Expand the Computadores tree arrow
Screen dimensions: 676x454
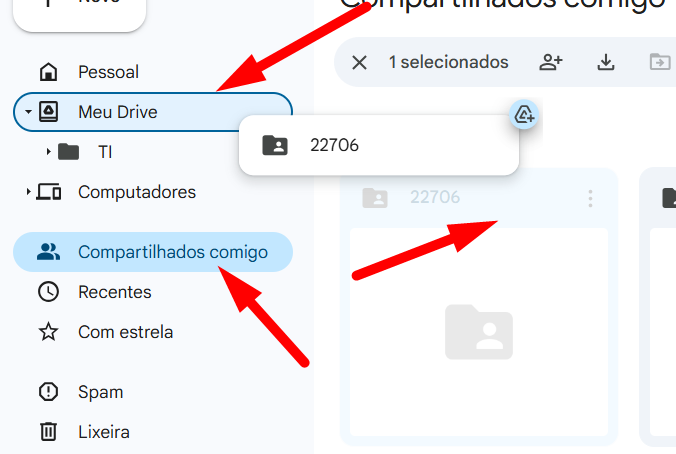29,192
